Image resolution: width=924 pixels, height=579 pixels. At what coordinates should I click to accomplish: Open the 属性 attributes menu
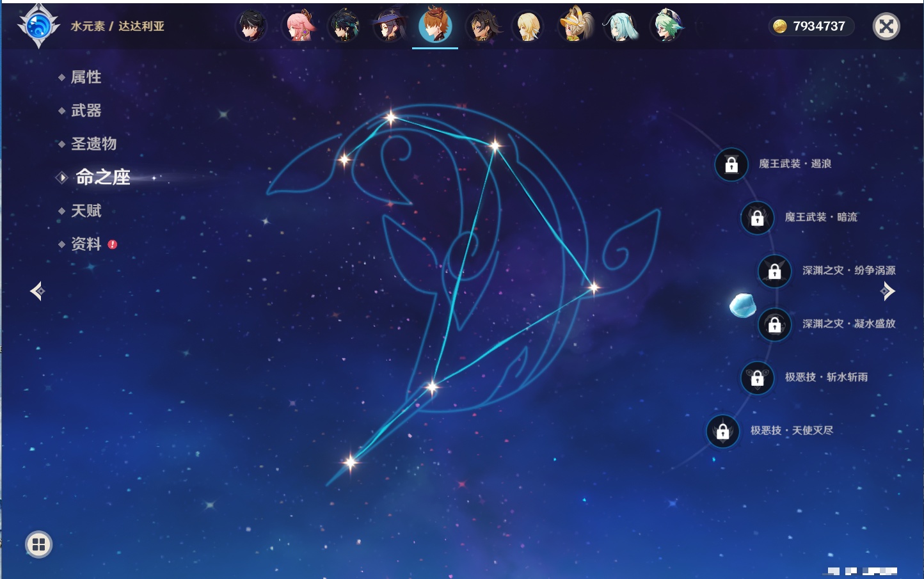coord(86,77)
